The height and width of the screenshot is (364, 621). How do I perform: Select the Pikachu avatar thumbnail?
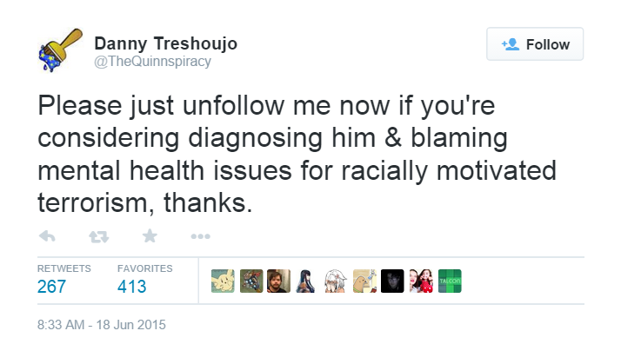(223, 281)
